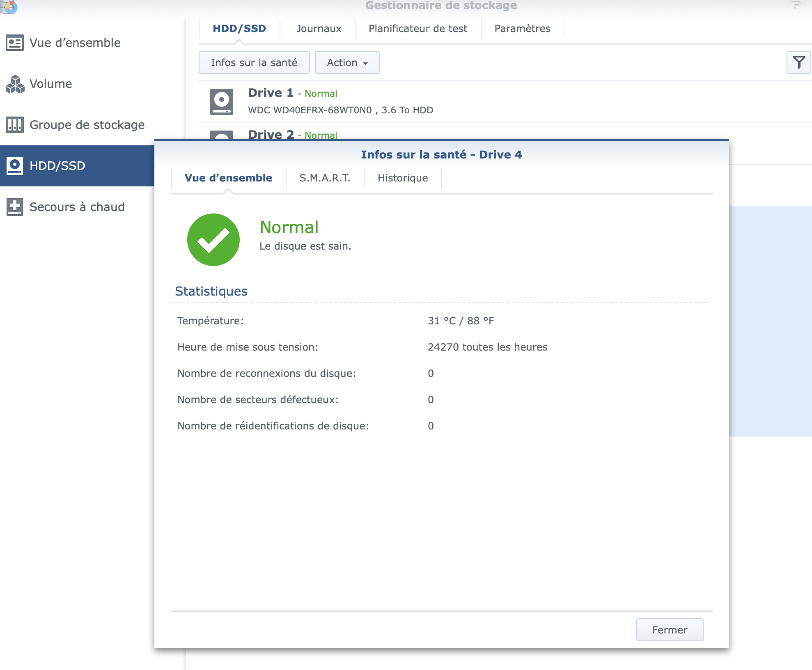Expand the Action dropdown
812x670 pixels.
coord(347,62)
